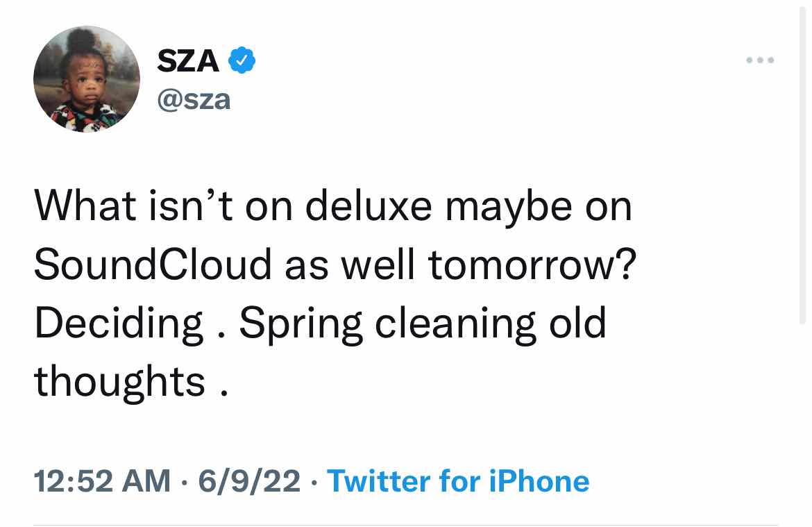The width and height of the screenshot is (812, 527).
Task: Open the Twitter for iPhone source link
Action: 458,480
